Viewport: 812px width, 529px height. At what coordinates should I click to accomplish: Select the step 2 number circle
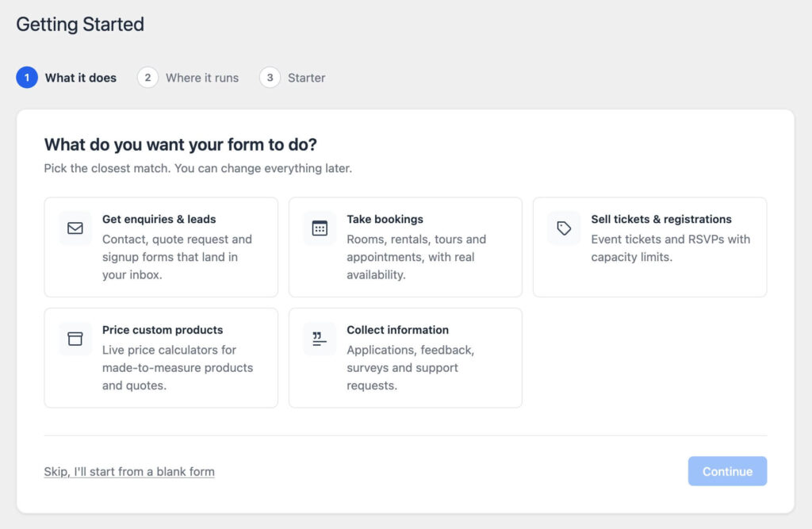(147, 78)
